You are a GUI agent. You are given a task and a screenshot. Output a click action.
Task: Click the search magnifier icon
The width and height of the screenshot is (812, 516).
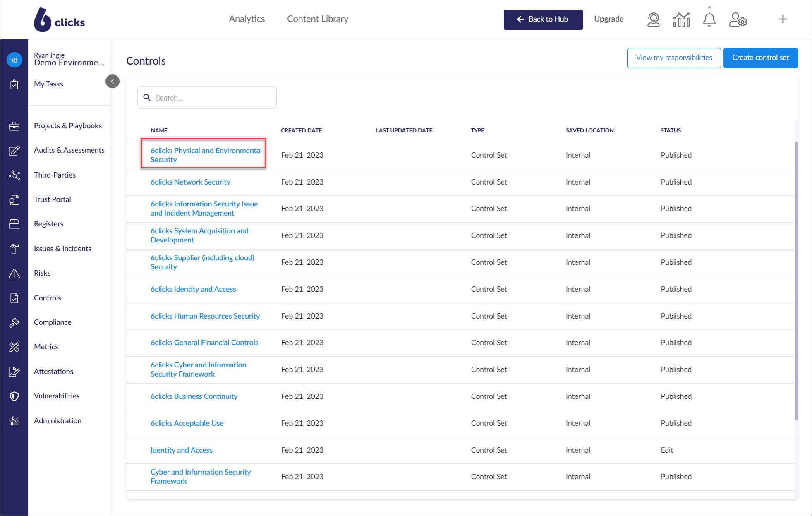point(147,98)
